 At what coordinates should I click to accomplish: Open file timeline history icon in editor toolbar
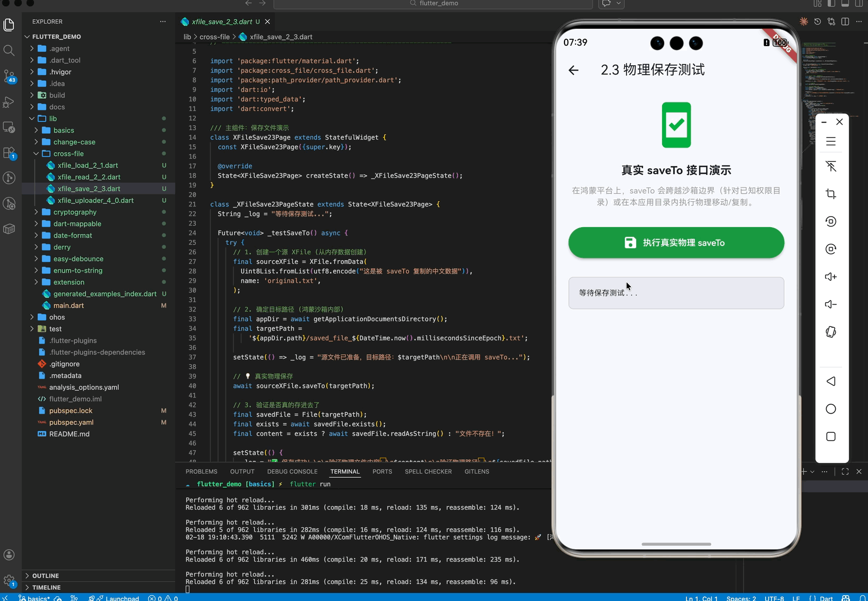(818, 22)
